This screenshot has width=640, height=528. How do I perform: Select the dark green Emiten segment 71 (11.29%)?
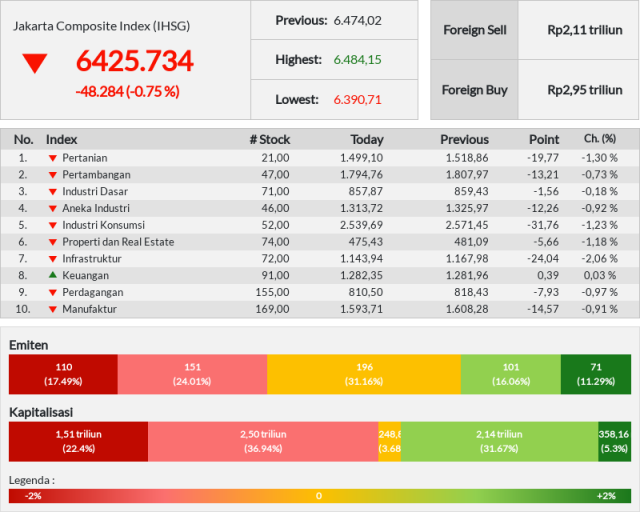[x=596, y=374]
